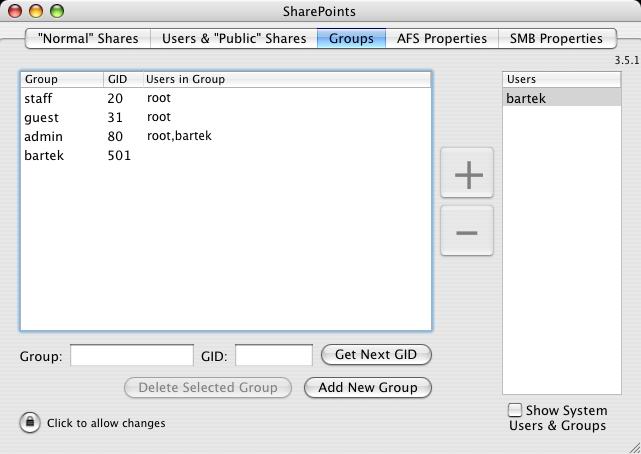Click the lock icon to allow changes

point(29,423)
